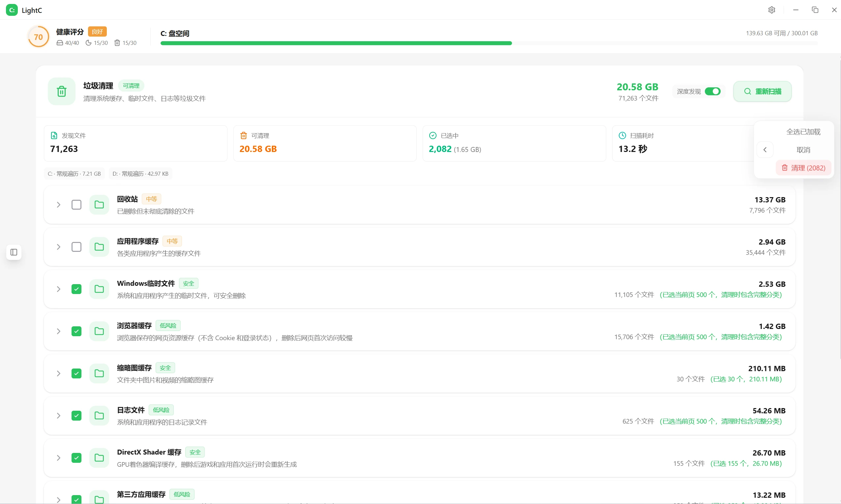Click 全选已加载 in floating panel
The image size is (841, 504).
click(x=803, y=132)
